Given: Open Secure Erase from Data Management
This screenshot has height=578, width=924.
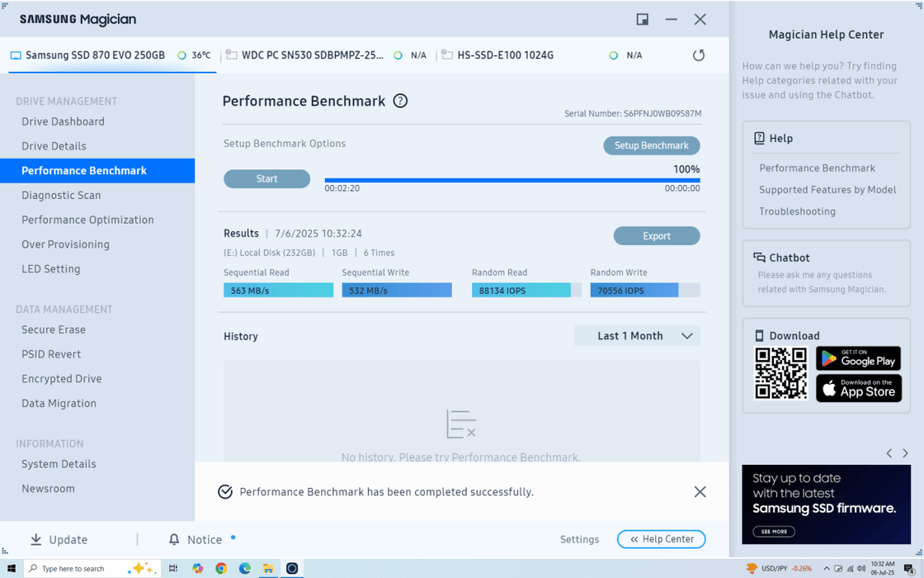Looking at the screenshot, I should (54, 329).
